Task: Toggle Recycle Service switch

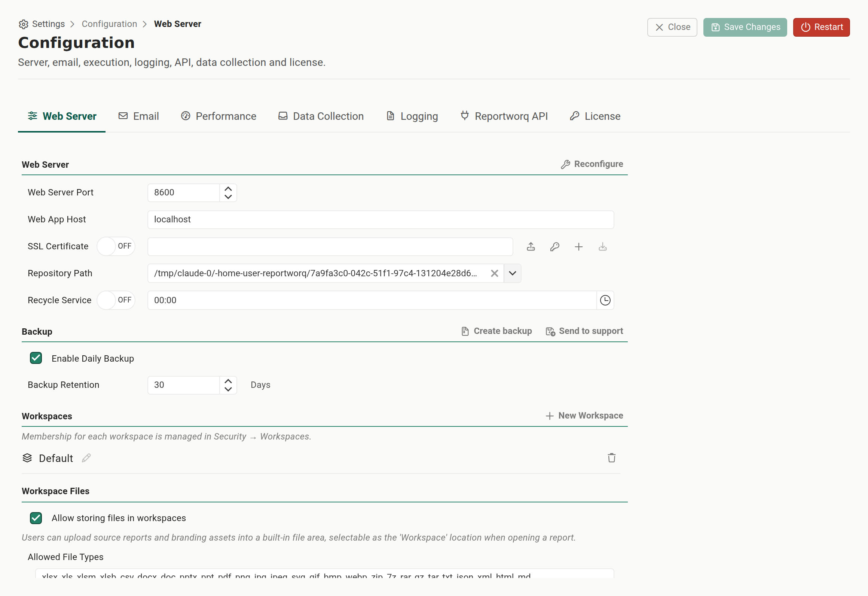Action: [116, 300]
